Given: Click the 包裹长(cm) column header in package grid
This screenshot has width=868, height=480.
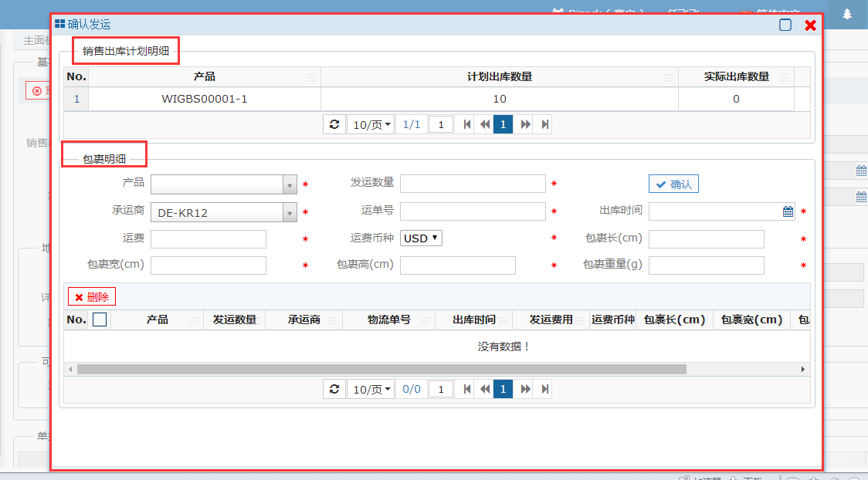Looking at the screenshot, I should point(675,319).
